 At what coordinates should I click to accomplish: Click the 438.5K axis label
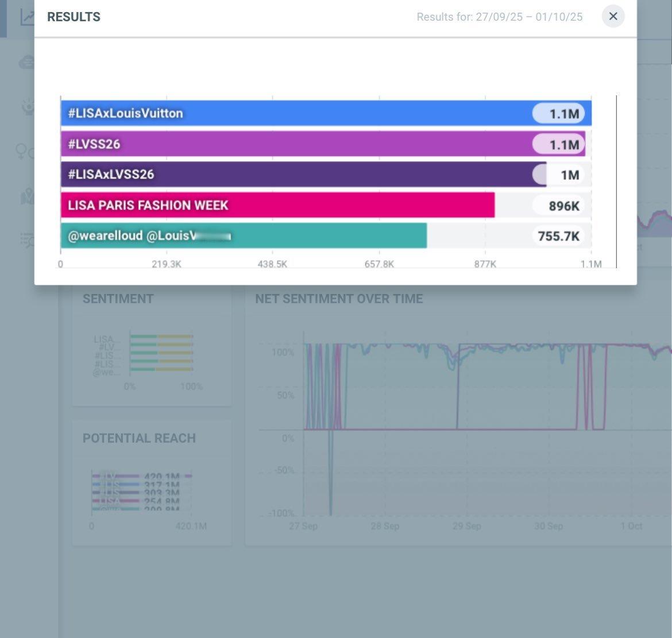click(x=273, y=264)
